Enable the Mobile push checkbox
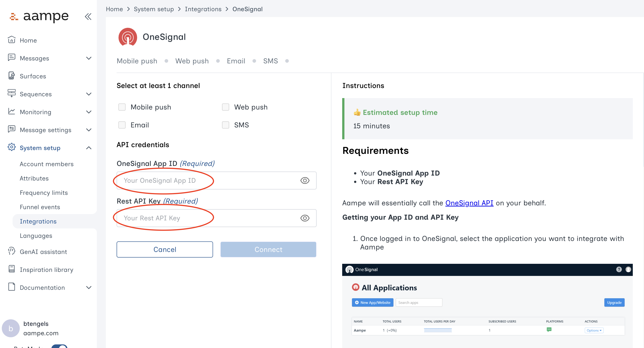The image size is (644, 348). tap(122, 107)
